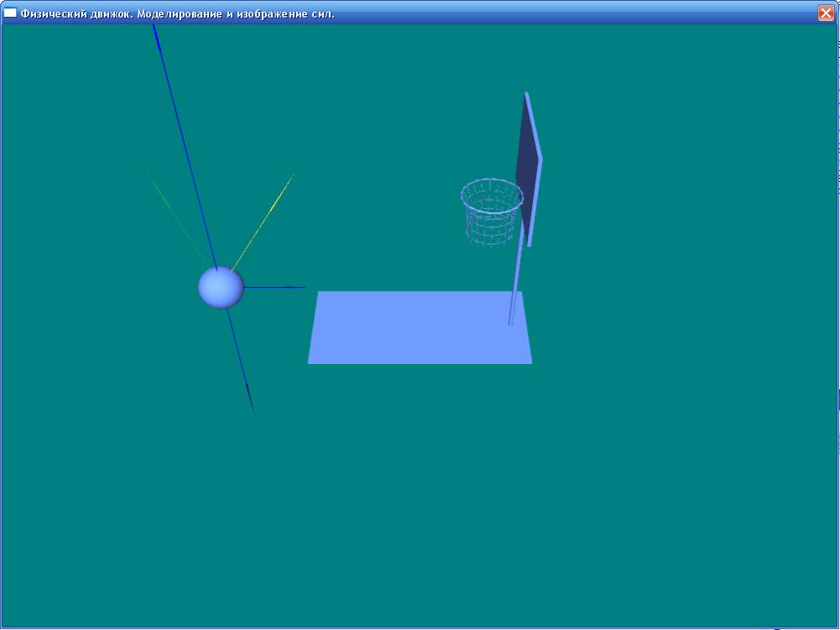Click the flat blue floor platform

point(420,327)
